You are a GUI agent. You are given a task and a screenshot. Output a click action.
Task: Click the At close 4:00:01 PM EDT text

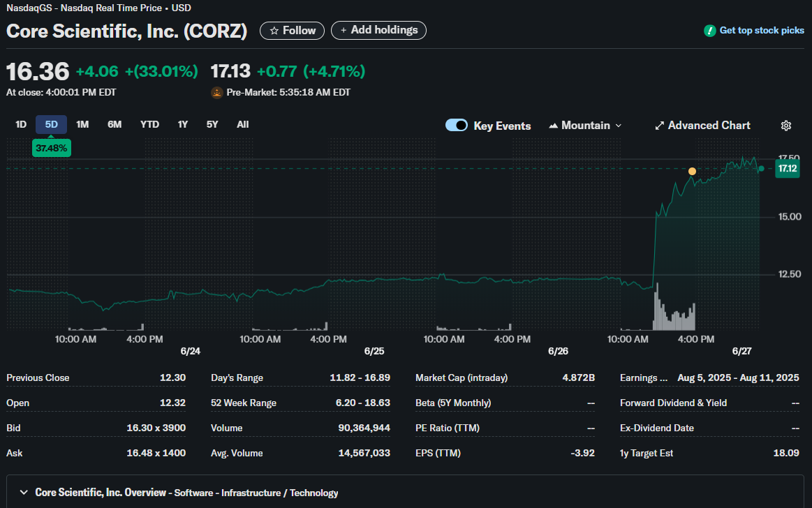click(x=61, y=93)
